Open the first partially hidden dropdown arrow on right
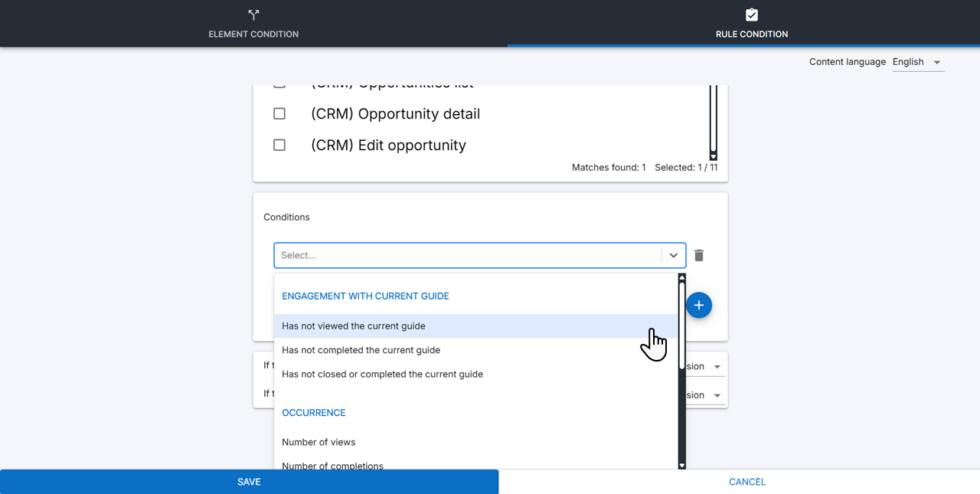Screen dimensions: 980x494 717,367
